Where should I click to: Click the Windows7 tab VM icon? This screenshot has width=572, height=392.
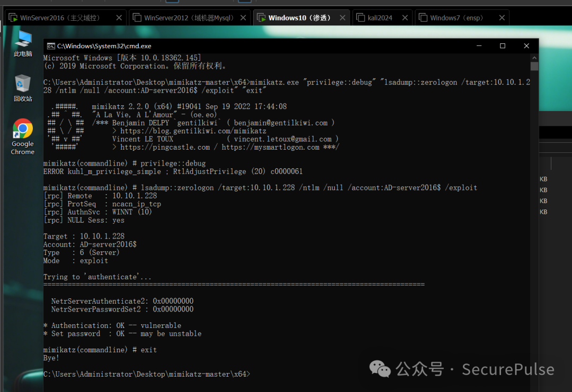point(423,17)
